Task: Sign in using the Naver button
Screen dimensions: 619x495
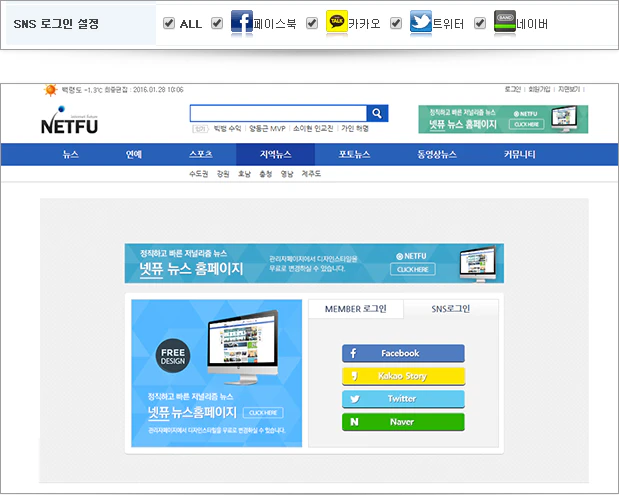Action: (403, 422)
